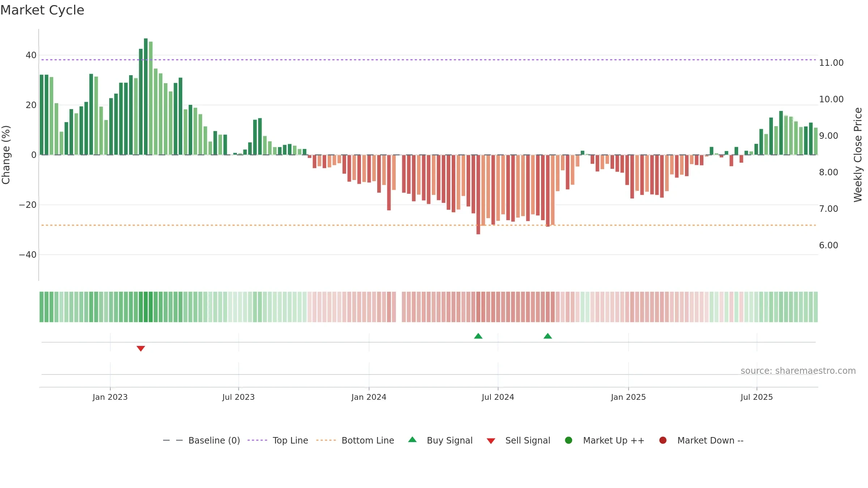
Task: Click the green triangle icon in legend
Action: coord(412,440)
